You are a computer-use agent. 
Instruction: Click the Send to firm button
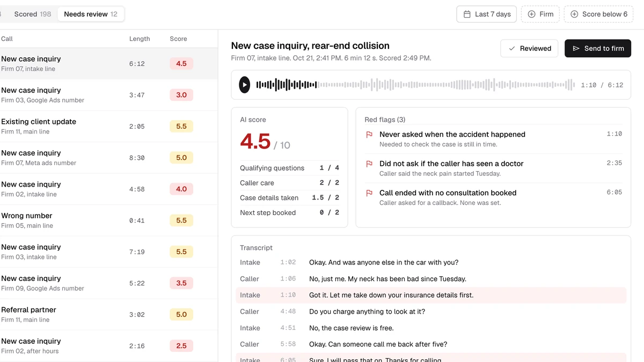598,48
